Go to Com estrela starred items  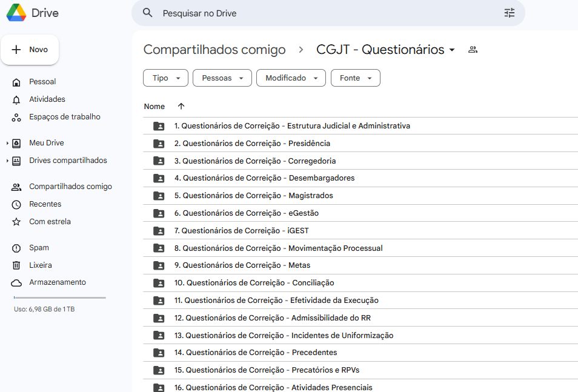coord(50,222)
